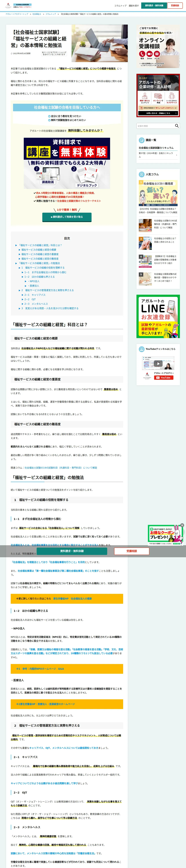186x868 pixels.
Task: Open 講座を探す in the header menu
Action: [x=134, y=6]
